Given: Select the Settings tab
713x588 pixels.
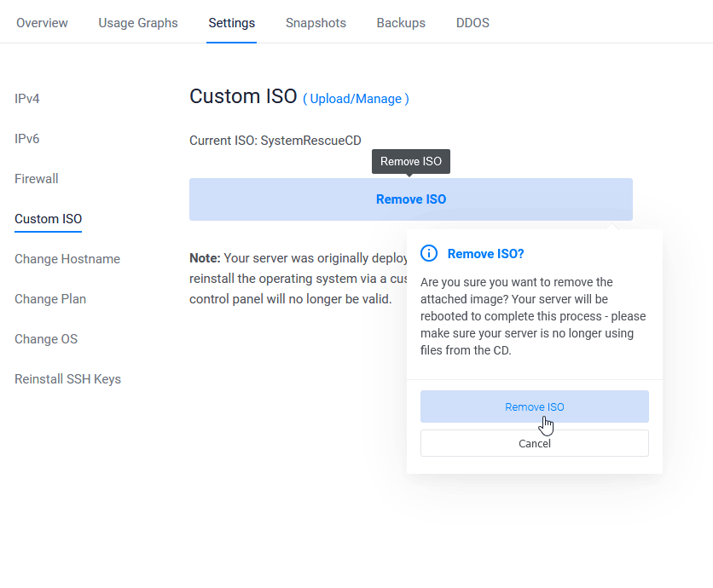Looking at the screenshot, I should tap(231, 23).
